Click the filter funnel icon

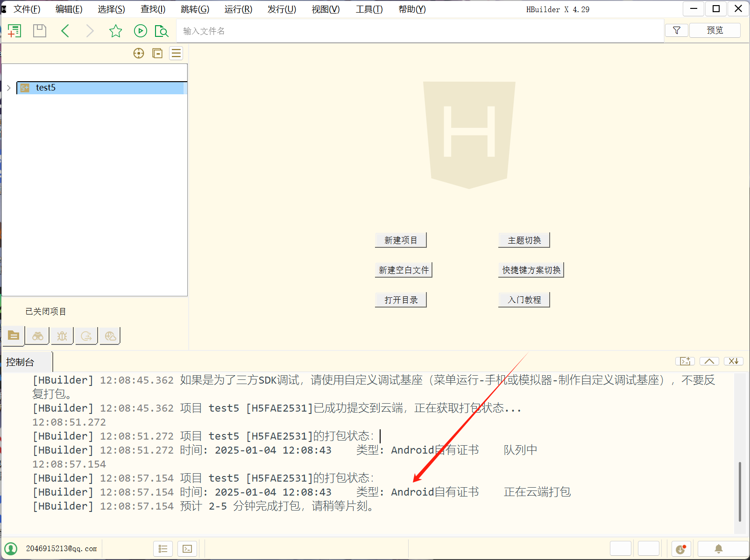(x=677, y=30)
